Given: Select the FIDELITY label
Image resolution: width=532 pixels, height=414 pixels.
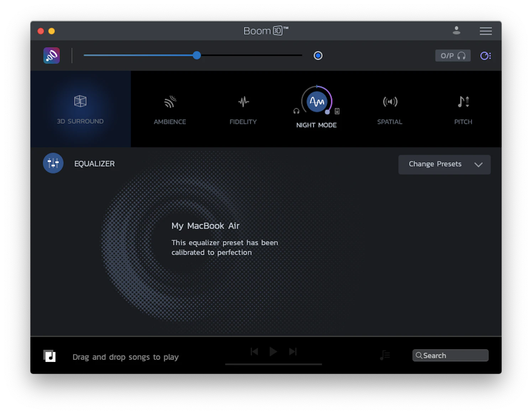Looking at the screenshot, I should pyautogui.click(x=243, y=122).
